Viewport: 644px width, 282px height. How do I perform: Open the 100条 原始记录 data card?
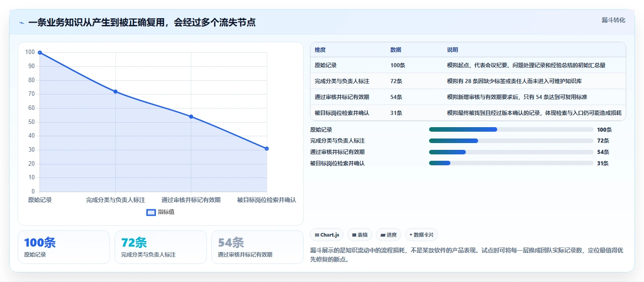64,247
